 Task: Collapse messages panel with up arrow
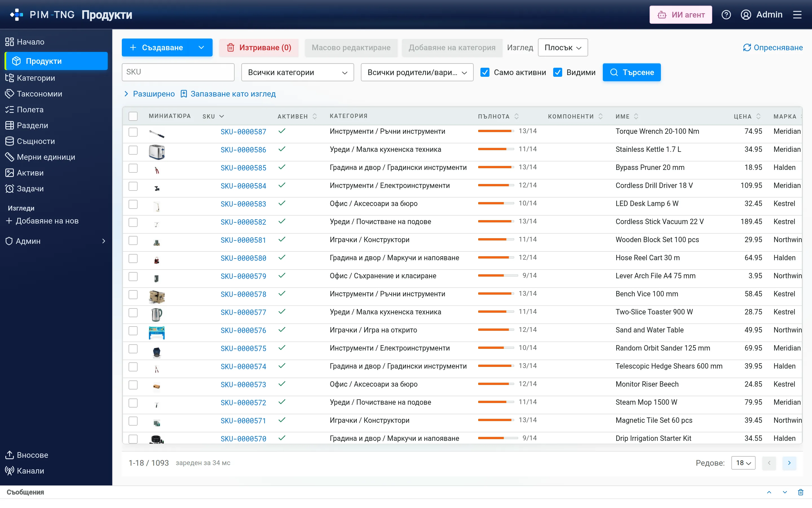coord(769,492)
